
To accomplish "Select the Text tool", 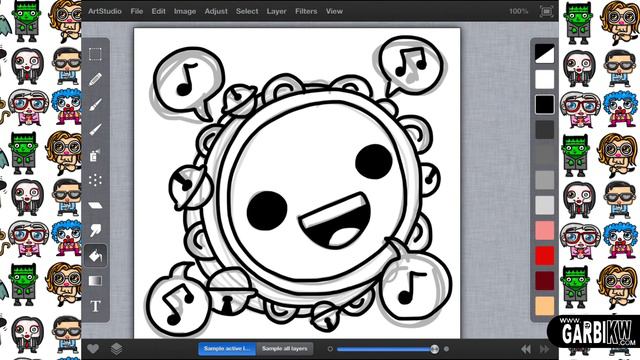I will point(95,306).
